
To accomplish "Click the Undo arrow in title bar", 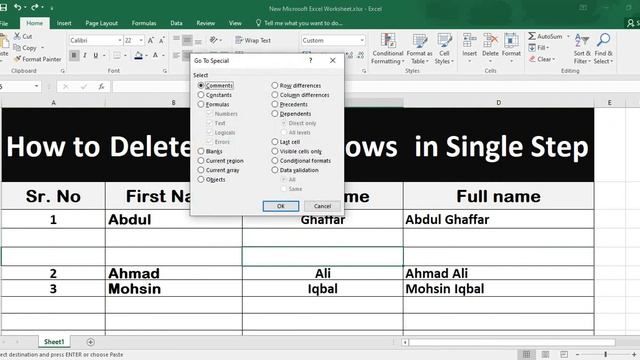I will pyautogui.click(x=17, y=7).
